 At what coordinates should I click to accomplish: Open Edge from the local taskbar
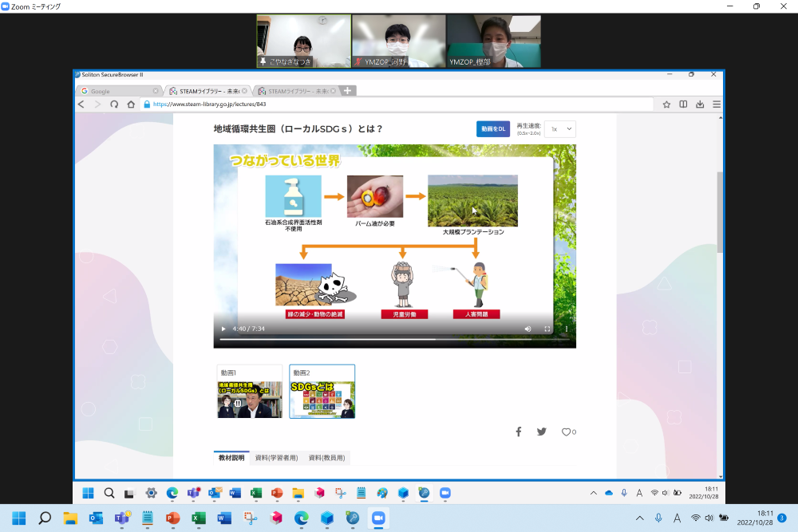pyautogui.click(x=302, y=518)
